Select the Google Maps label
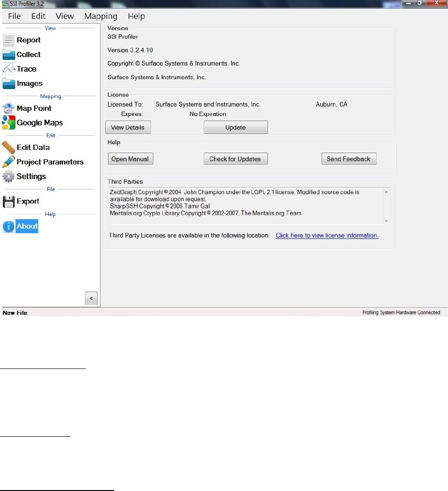Screen dimensions: 448x491 tap(40, 123)
